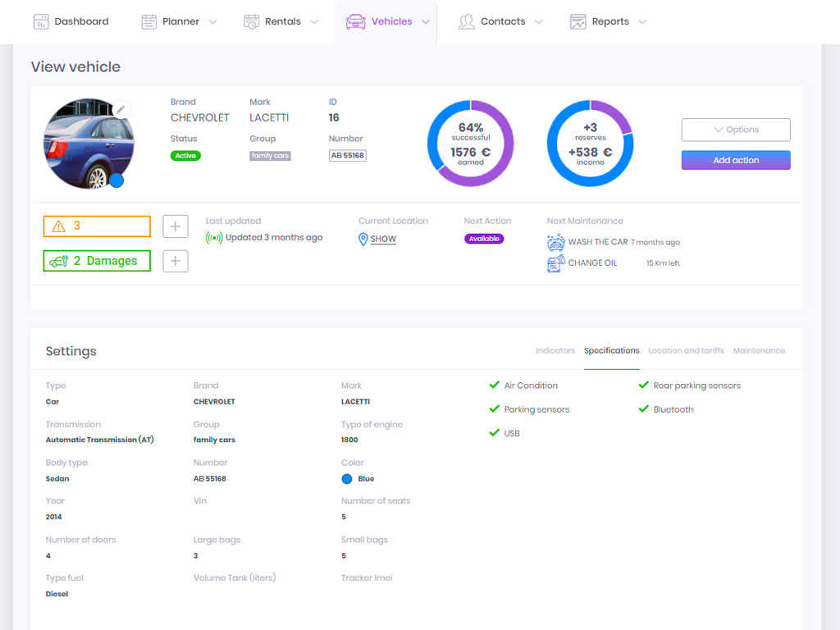Click the car wash maintenance icon
840x630 pixels.
point(555,242)
